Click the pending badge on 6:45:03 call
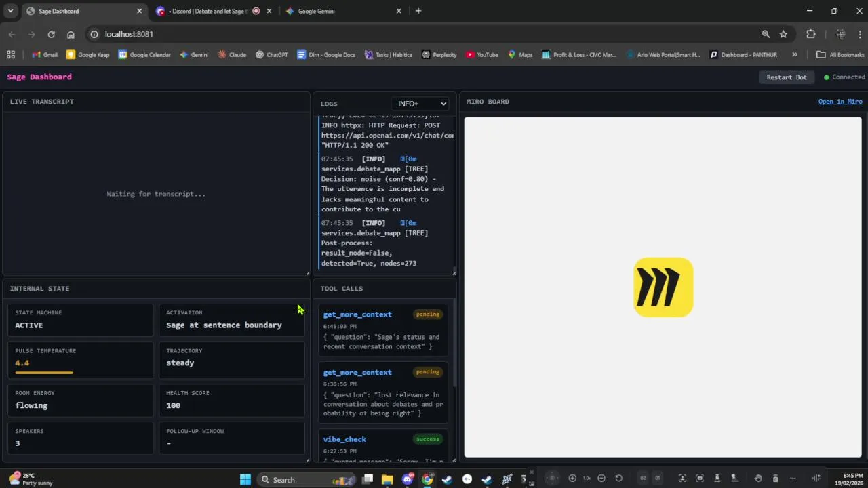The image size is (868, 488). (428, 314)
